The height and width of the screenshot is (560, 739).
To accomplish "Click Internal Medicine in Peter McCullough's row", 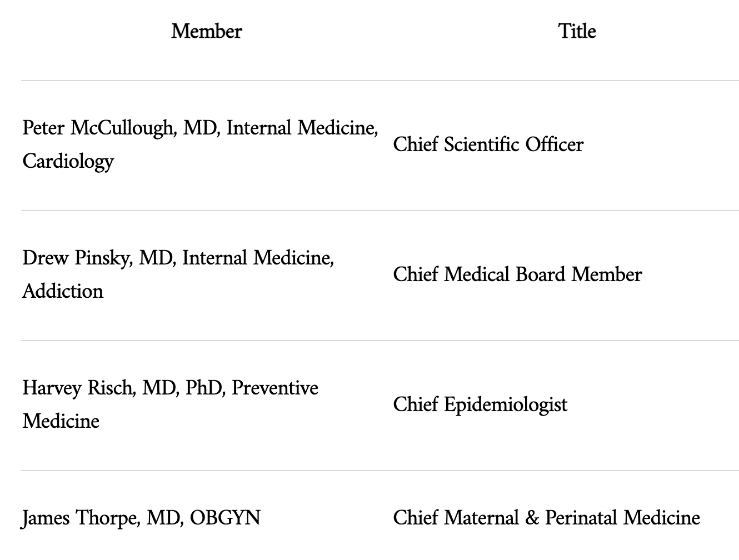I will [x=301, y=128].
